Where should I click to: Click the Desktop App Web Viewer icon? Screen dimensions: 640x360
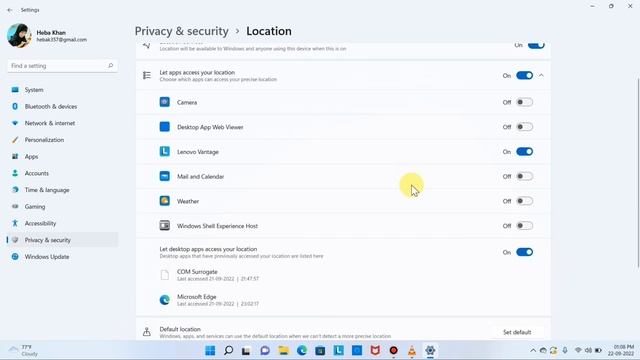164,127
